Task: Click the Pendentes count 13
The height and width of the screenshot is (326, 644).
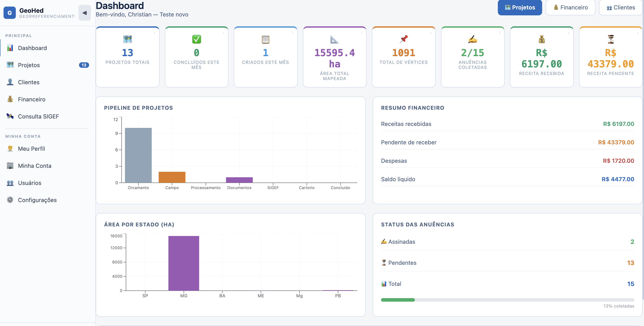Action: point(630,263)
